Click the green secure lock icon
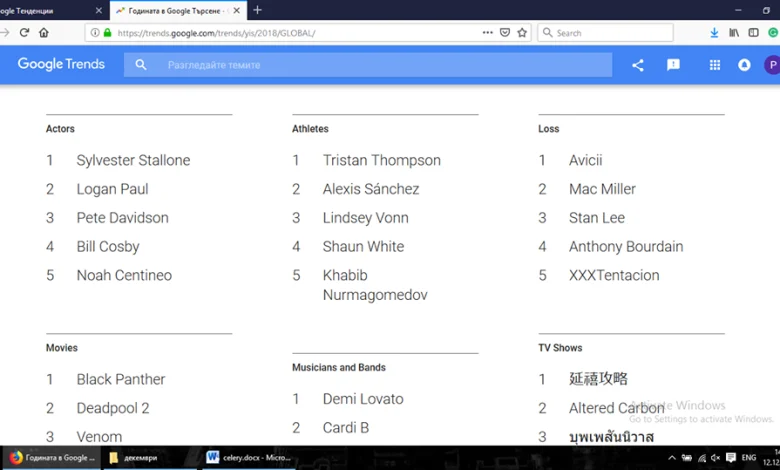Image resolution: width=780 pixels, height=470 pixels. [107, 33]
